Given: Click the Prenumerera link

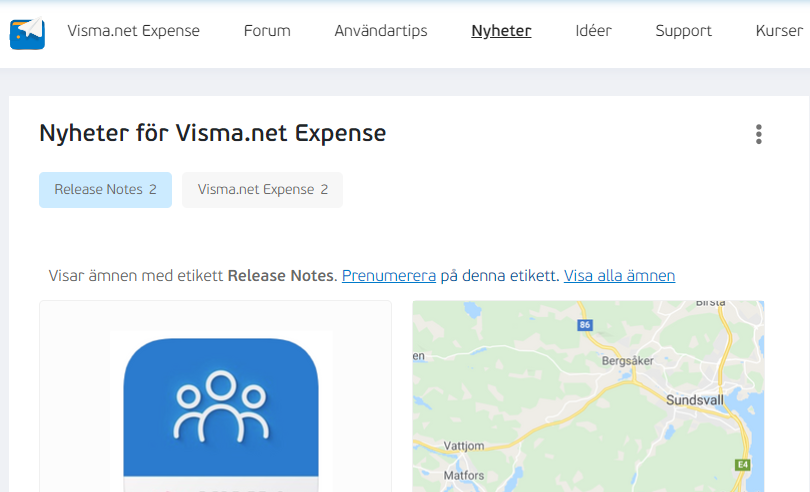Looking at the screenshot, I should [x=389, y=276].
